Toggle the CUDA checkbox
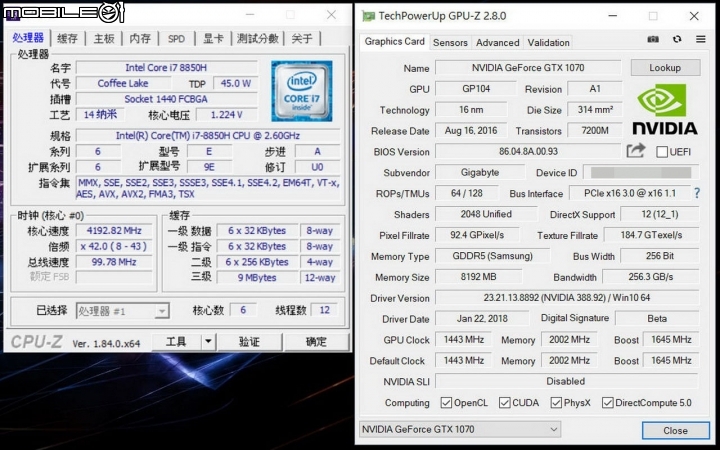The image size is (720, 450). (x=504, y=403)
